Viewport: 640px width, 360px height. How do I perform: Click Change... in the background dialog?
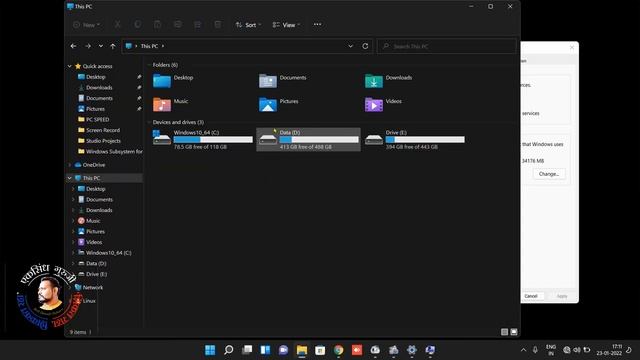click(549, 174)
